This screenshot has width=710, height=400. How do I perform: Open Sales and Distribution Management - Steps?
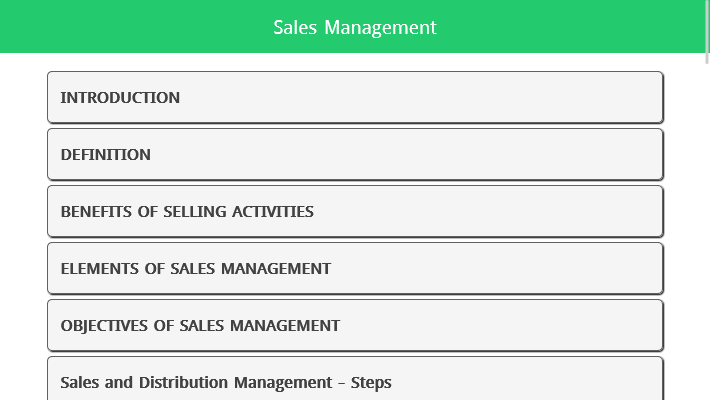click(355, 381)
